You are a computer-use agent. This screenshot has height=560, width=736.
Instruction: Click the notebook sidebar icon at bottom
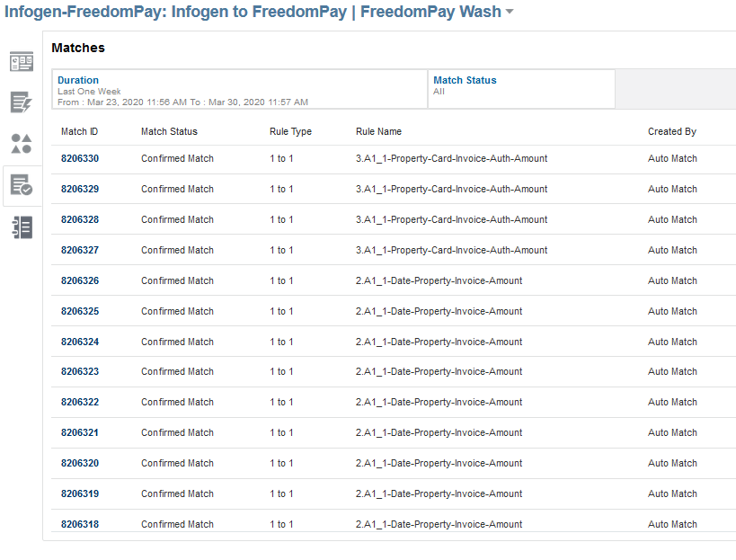pyautogui.click(x=22, y=227)
